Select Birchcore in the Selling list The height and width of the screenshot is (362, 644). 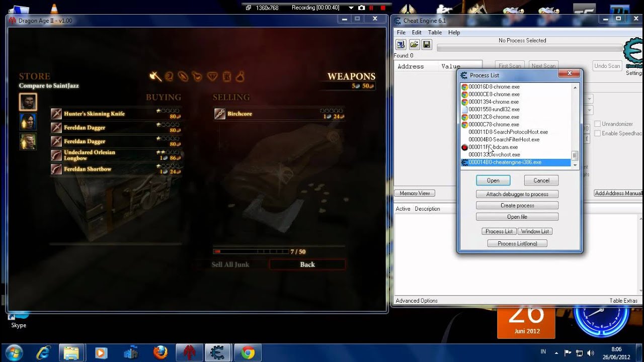click(279, 114)
